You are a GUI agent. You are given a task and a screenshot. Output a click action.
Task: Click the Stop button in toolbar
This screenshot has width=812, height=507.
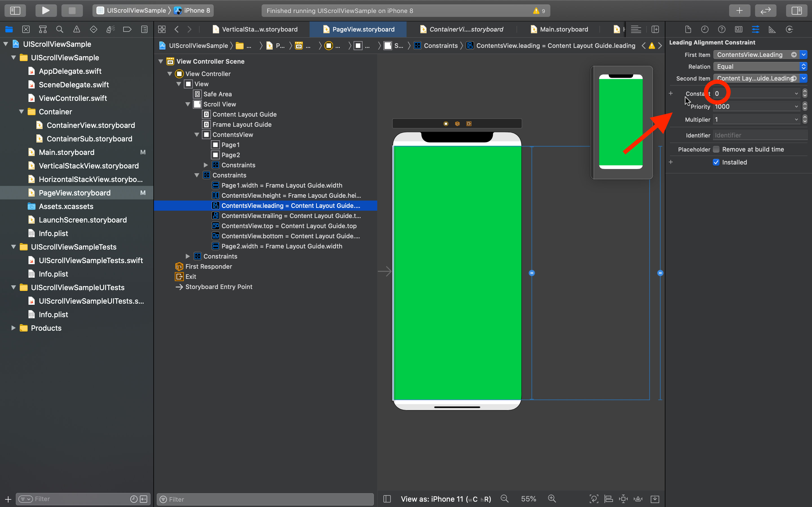tap(72, 10)
